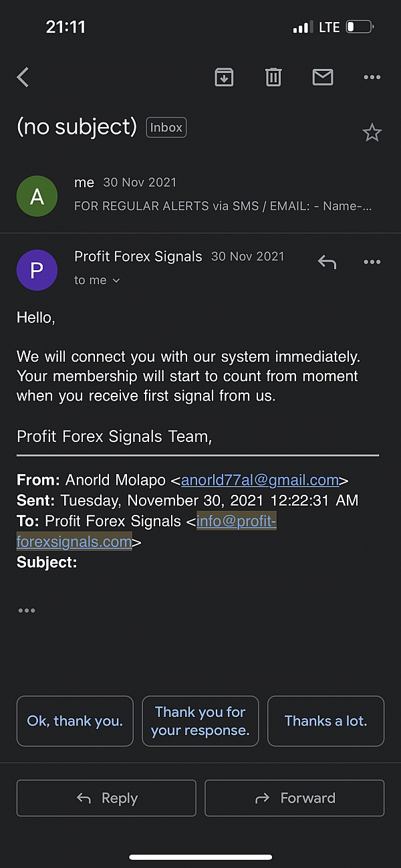This screenshot has height=868, width=401.
Task: Archive this email conversation
Action: click(x=224, y=78)
